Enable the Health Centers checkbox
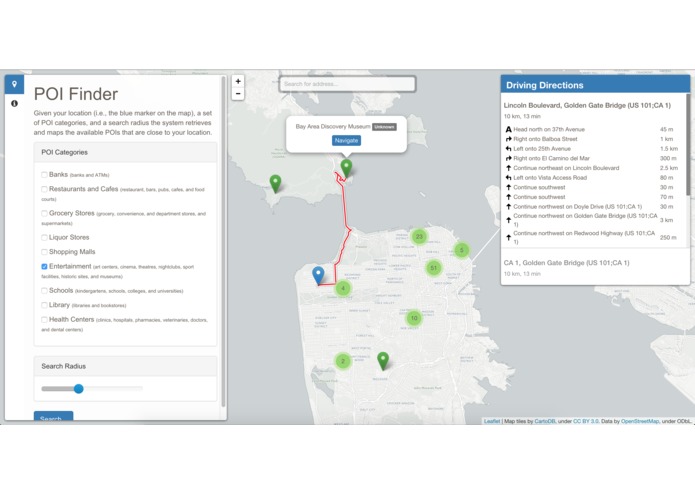Screen dimensions: 695x494 [44, 319]
